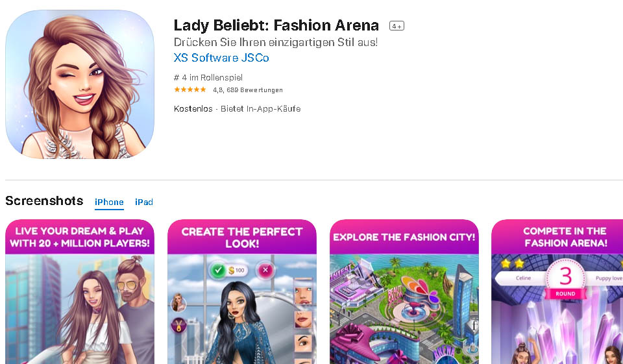Open the "Explore the Fashion City" screenshot
Screen dimensions: 623x364
[x=404, y=292]
